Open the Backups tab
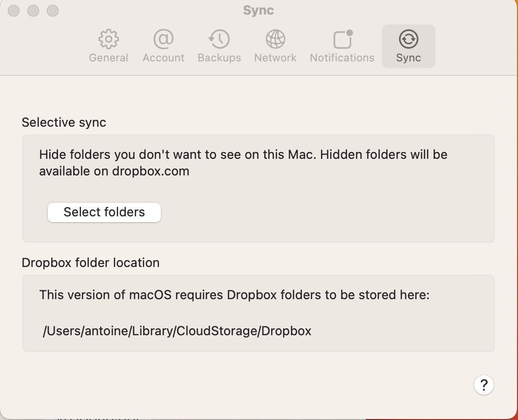The height and width of the screenshot is (420, 518). (x=219, y=46)
